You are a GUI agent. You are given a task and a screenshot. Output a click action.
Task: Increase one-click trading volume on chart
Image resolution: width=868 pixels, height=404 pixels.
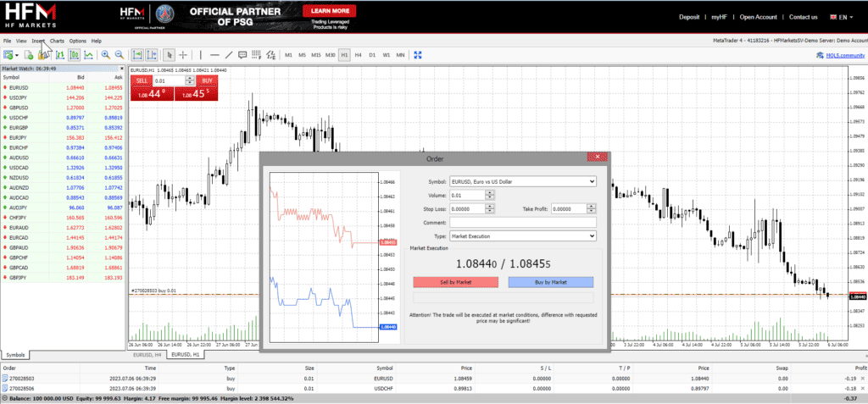(x=189, y=78)
